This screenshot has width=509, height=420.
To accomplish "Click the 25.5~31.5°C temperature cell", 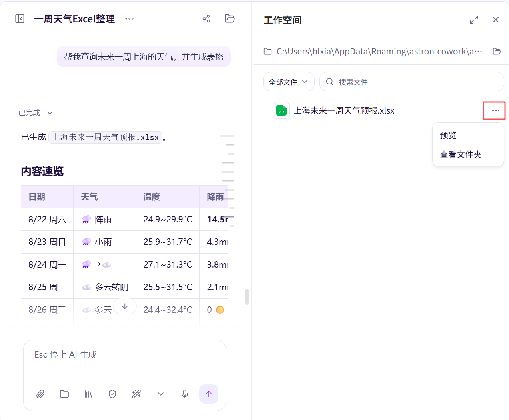I will 168,287.
